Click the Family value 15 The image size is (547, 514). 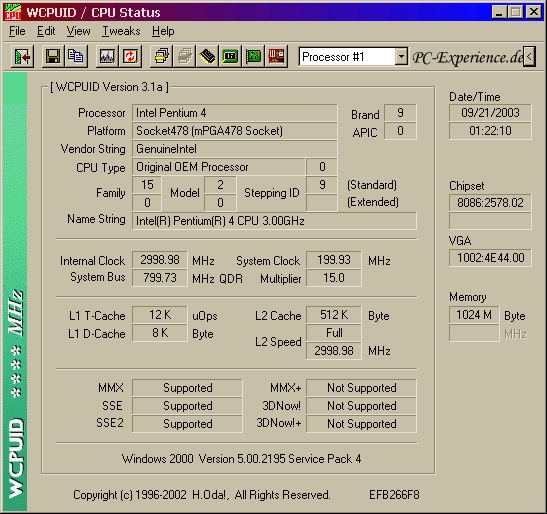(147, 185)
